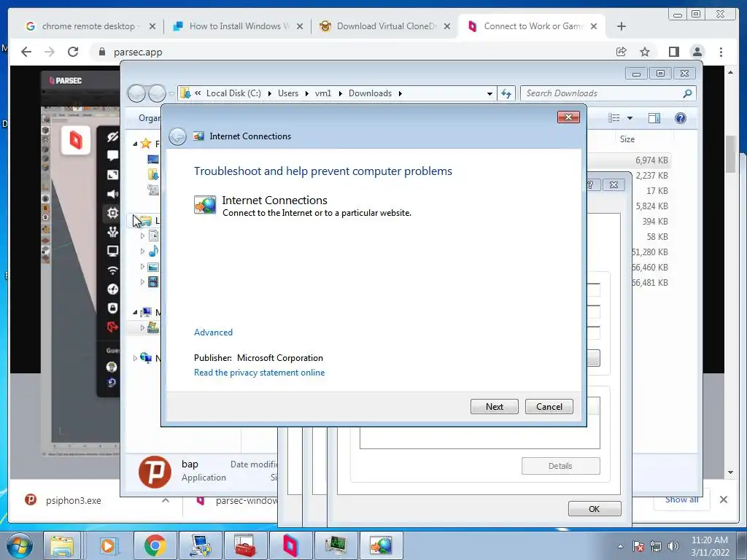
Task: Bookmark page with star icon
Action: 645,52
